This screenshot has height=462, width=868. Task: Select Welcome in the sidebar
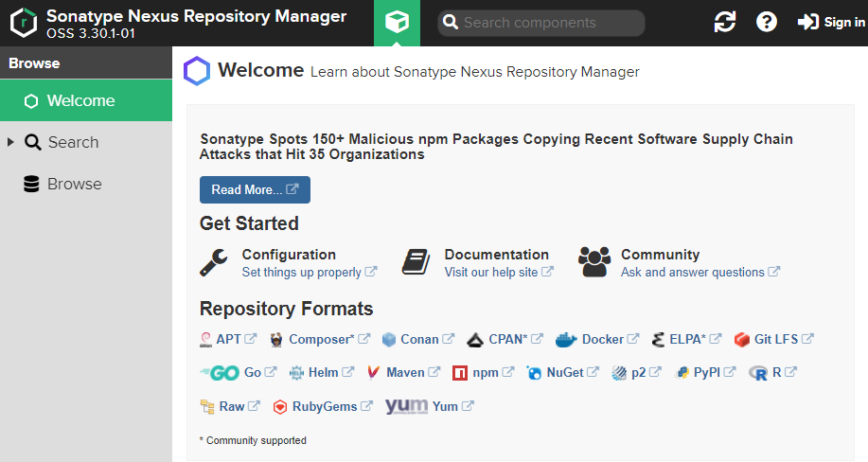coord(86,100)
